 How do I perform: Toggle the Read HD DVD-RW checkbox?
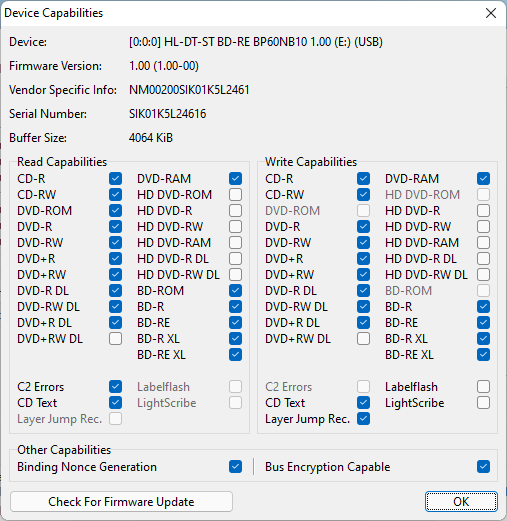(235, 226)
